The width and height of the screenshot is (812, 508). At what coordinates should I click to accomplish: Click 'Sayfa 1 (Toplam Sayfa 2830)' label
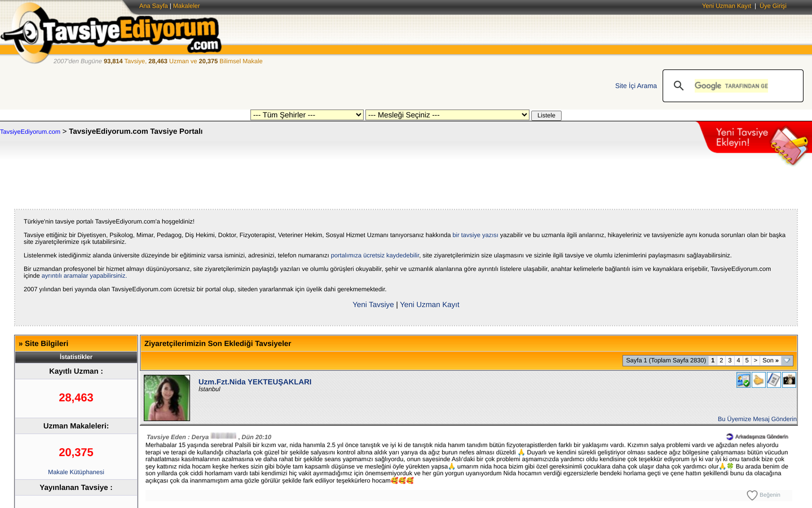[x=666, y=360]
